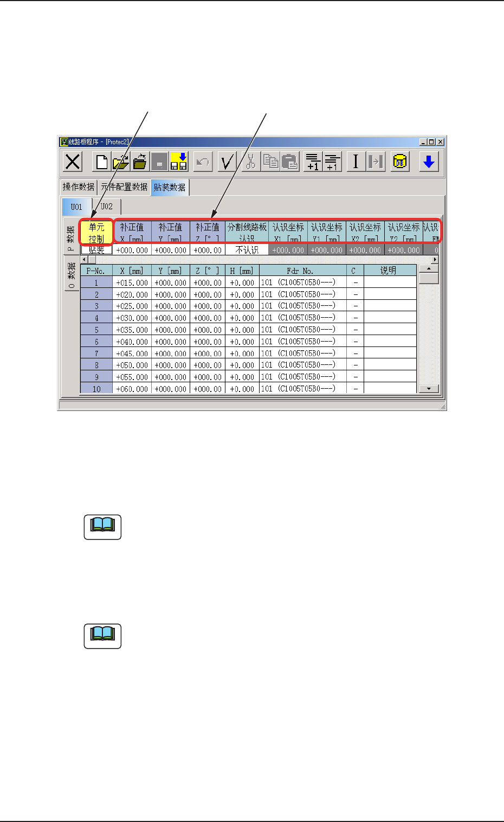The height and width of the screenshot is (822, 504).
Task: Click the checkmark verify icon
Action: [227, 162]
